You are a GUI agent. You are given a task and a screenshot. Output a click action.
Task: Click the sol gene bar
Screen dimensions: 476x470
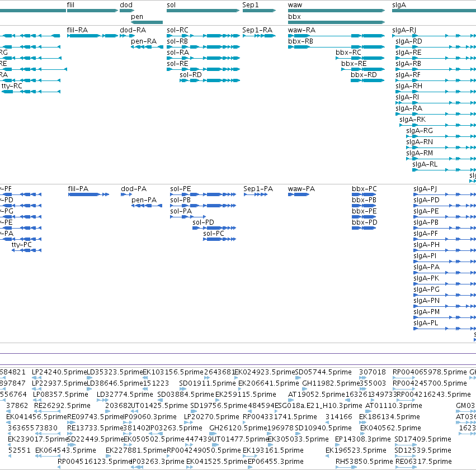click(203, 11)
